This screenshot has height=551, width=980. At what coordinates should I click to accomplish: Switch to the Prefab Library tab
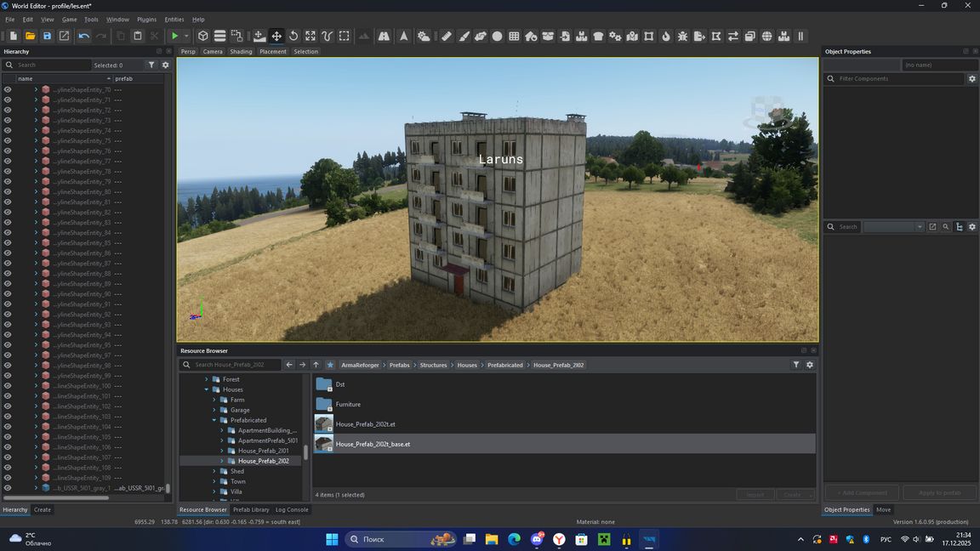(251, 509)
